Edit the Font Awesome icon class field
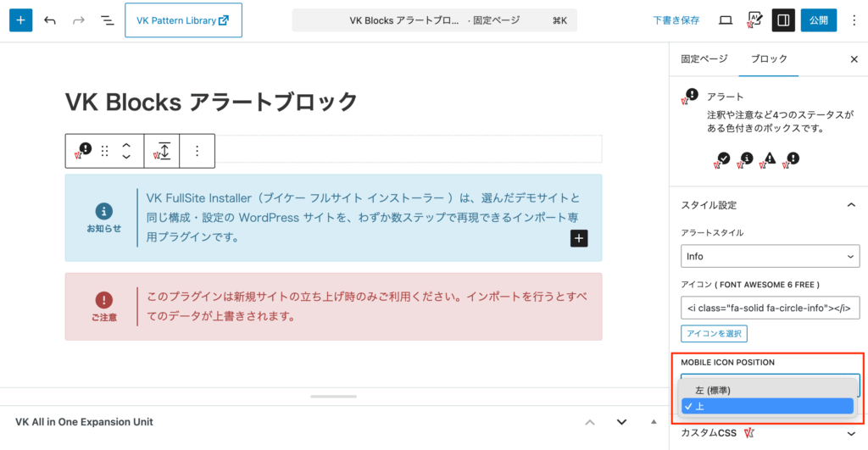The width and height of the screenshot is (868, 450). pyautogui.click(x=770, y=308)
